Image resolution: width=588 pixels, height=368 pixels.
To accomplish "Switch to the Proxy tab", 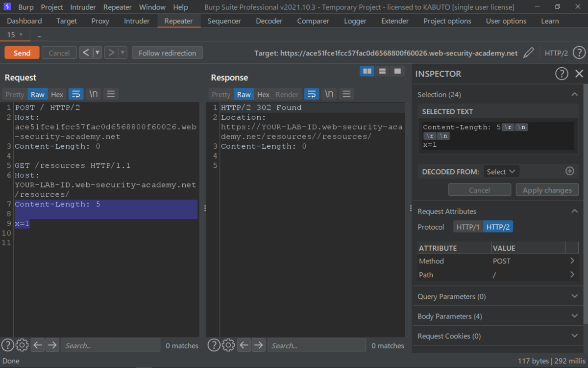I will [100, 21].
